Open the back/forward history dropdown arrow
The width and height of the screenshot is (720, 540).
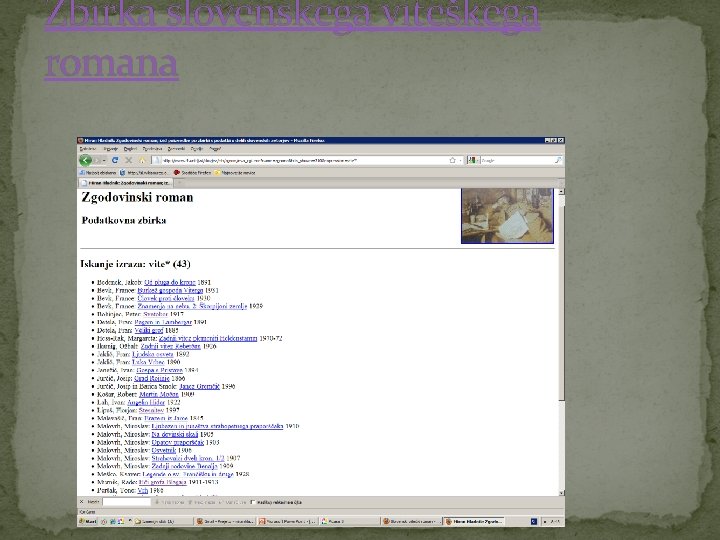[x=104, y=160]
